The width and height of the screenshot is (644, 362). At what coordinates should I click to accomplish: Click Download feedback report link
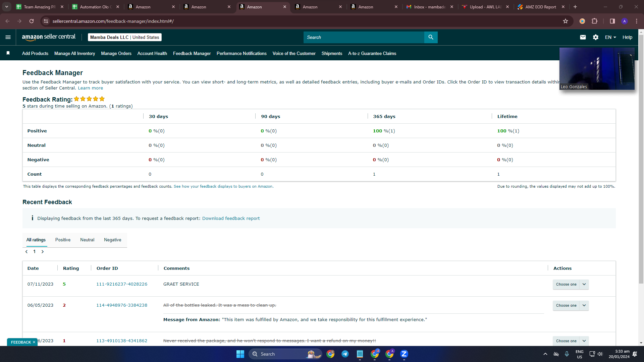(231, 219)
